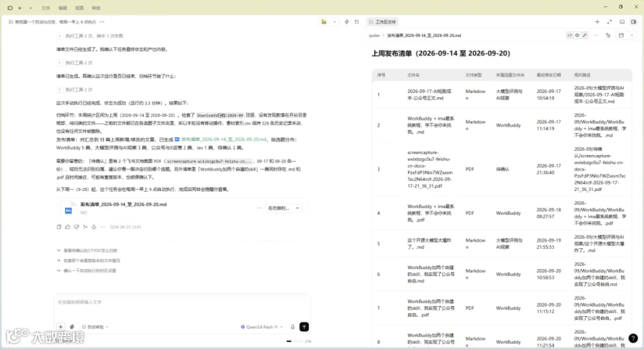Copy the assistant response
The height and width of the screenshot is (349, 644).
coord(59,227)
